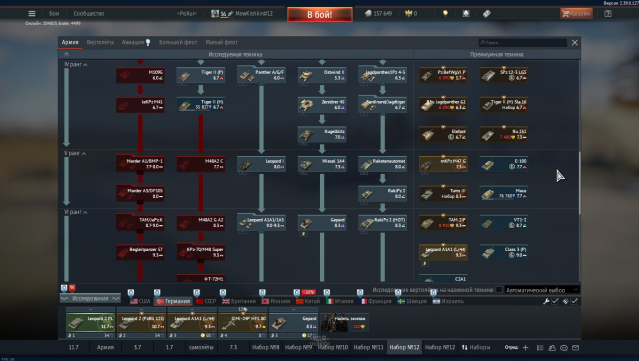
Task: Add squad member with plus icon
Action: [525, 348]
